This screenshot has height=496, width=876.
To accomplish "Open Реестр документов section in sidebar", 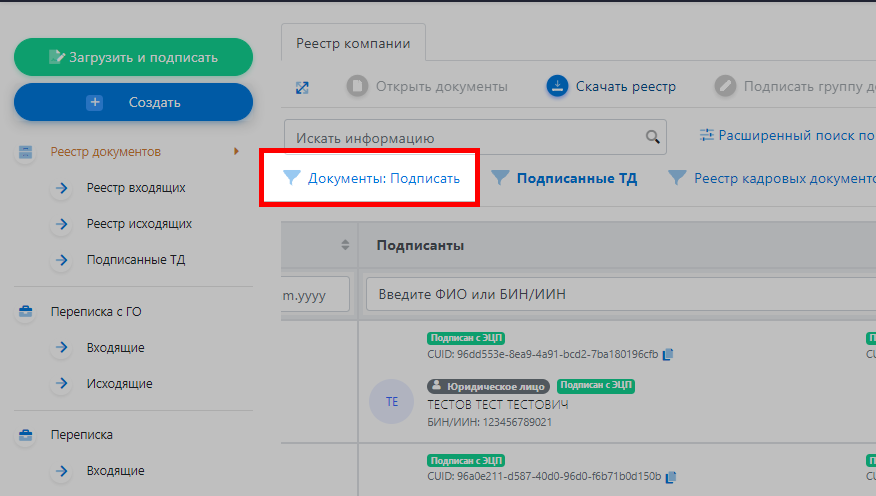I will (x=106, y=152).
